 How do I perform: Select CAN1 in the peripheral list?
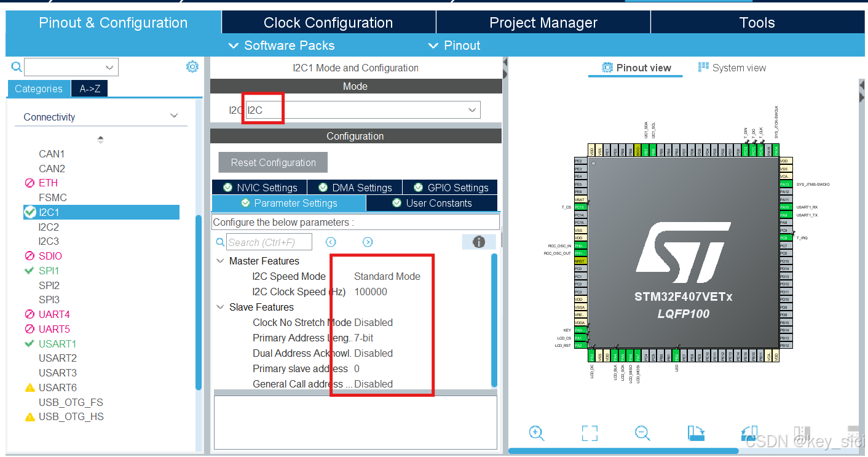coord(52,154)
